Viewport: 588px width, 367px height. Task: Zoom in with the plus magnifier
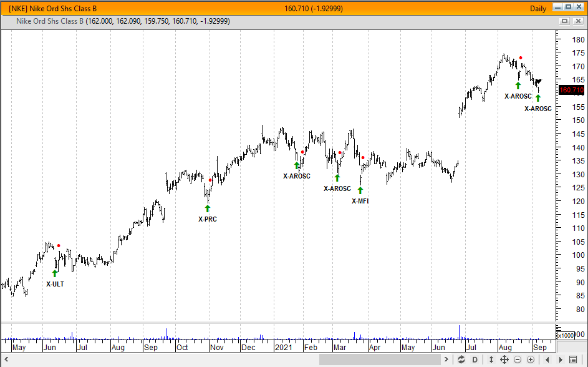point(531,360)
